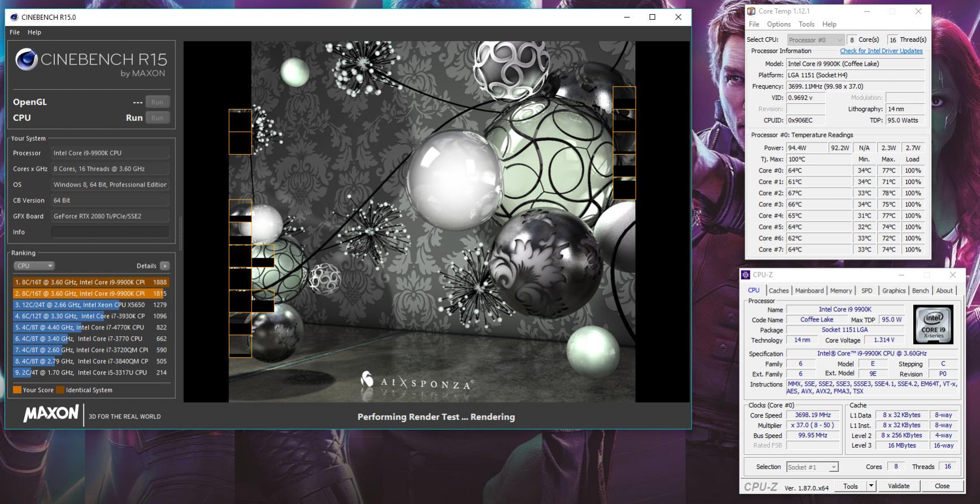Switch to the SPD tab in CPU-Z
980x504 pixels.
pos(867,290)
